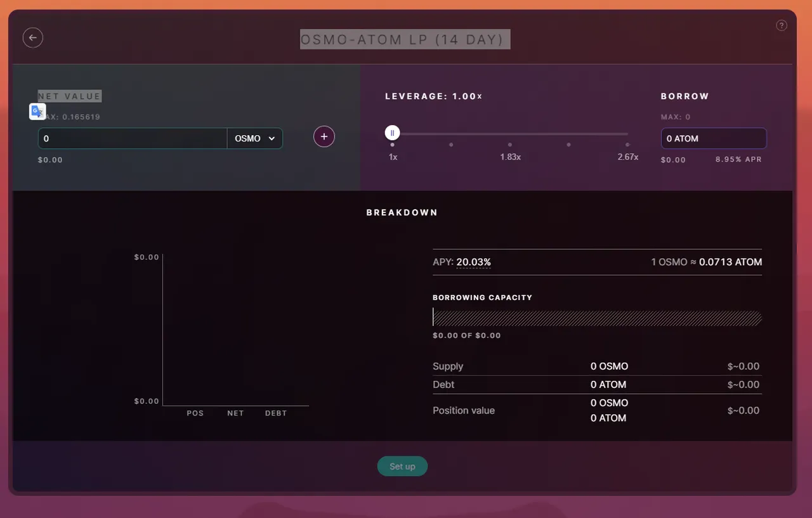Focus the borrow ATOM input field
This screenshot has height=518, width=812.
(x=714, y=138)
